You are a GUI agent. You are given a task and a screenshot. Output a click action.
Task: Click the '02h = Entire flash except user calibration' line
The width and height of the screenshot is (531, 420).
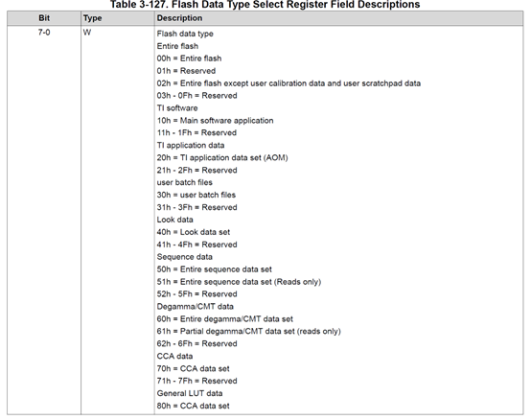click(289, 83)
